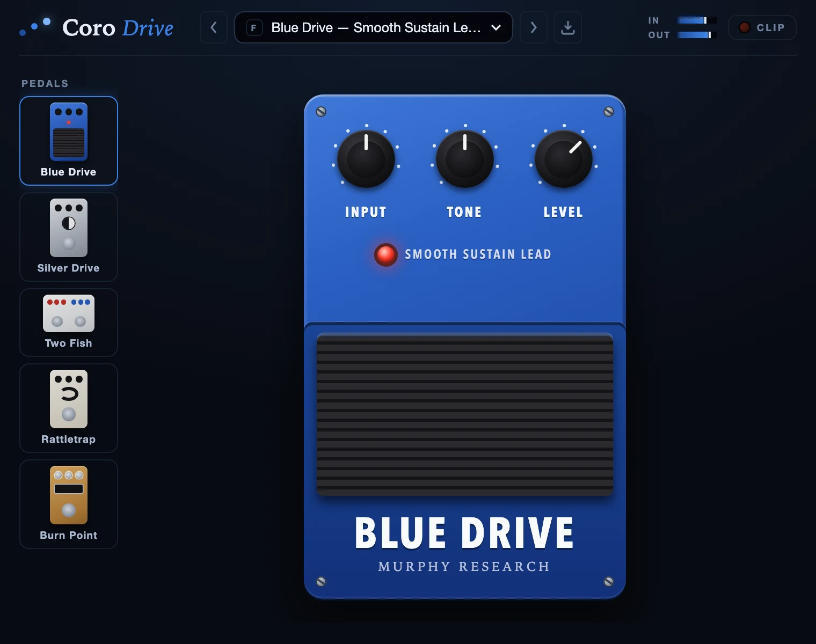The height and width of the screenshot is (644, 816).
Task: Select the Silver Drive pedal
Action: [x=69, y=237]
